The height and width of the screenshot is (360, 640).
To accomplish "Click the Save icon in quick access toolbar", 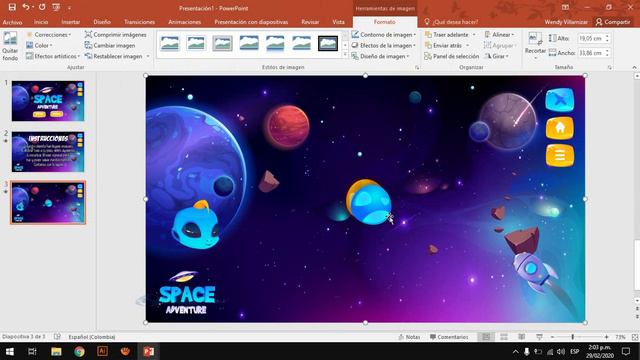I will (12, 7).
